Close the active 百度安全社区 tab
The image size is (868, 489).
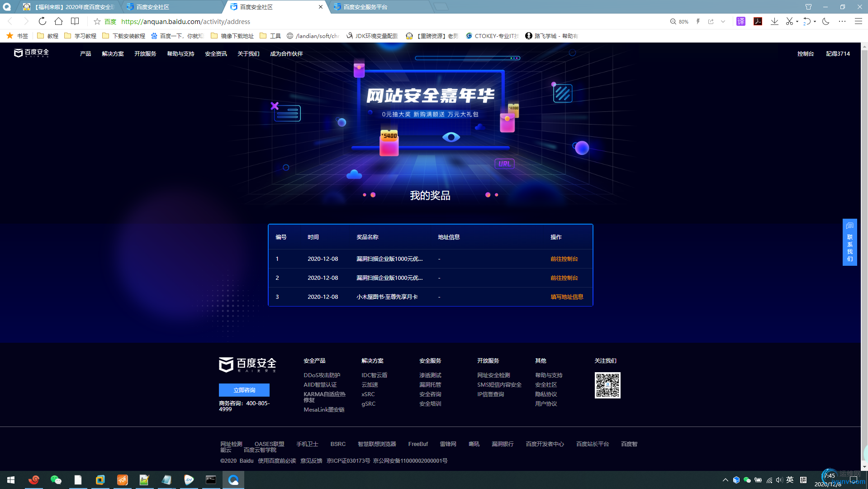321,7
